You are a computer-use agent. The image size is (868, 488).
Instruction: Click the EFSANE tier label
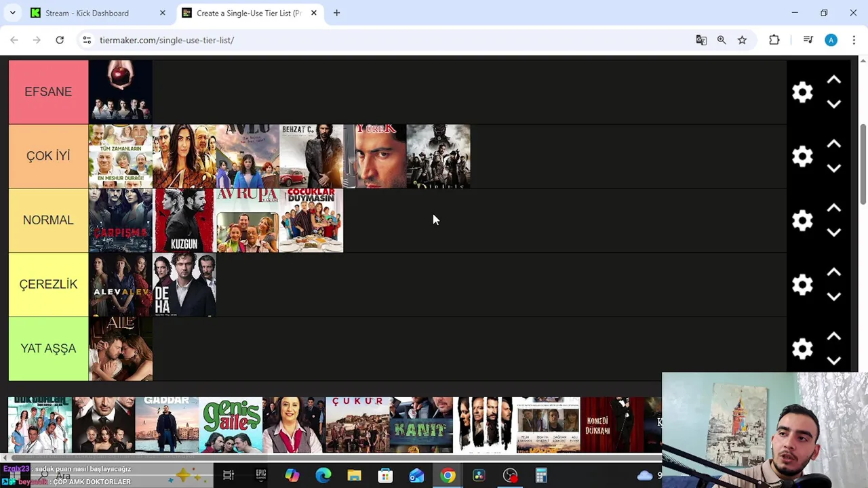pyautogui.click(x=48, y=91)
